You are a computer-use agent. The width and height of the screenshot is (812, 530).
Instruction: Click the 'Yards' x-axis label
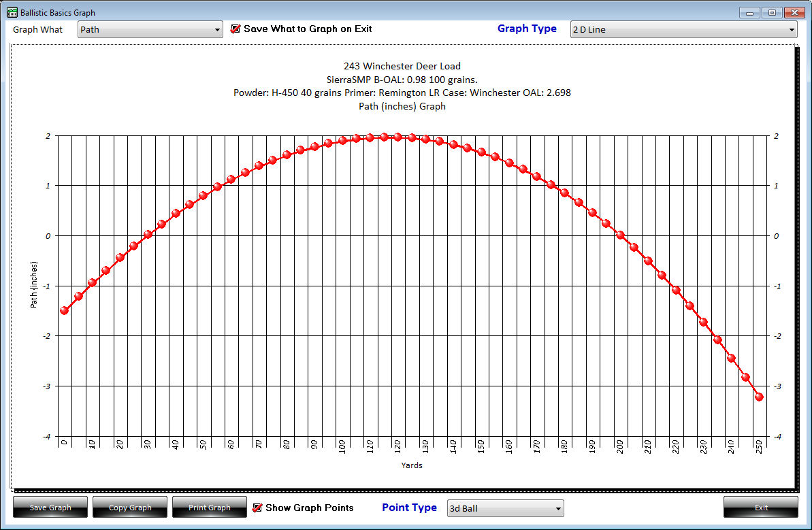(x=412, y=465)
